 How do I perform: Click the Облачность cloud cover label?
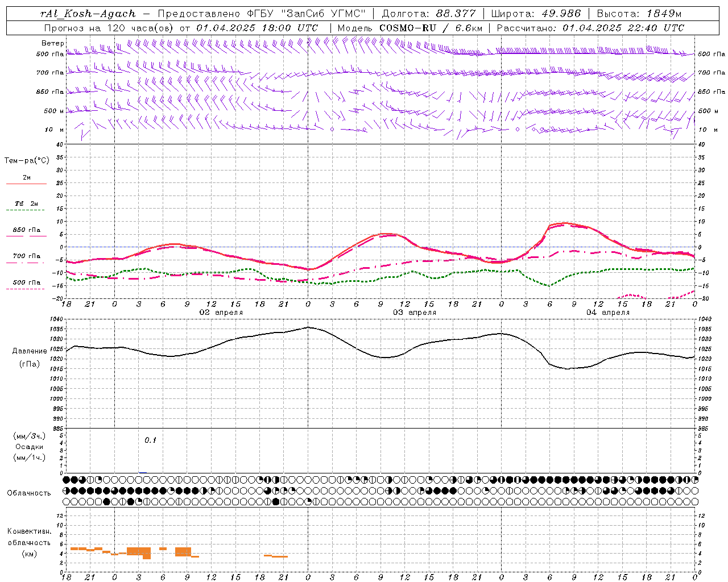(x=29, y=493)
